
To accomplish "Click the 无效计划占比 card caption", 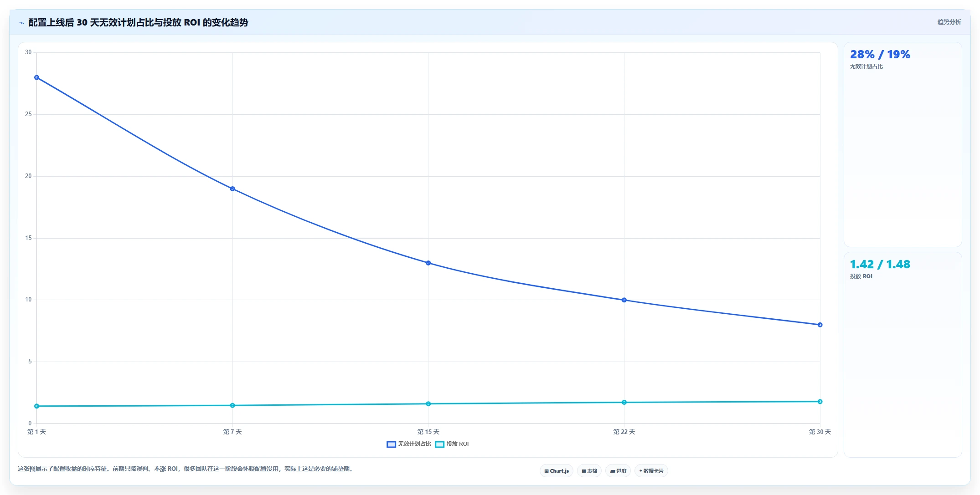I will pyautogui.click(x=866, y=66).
